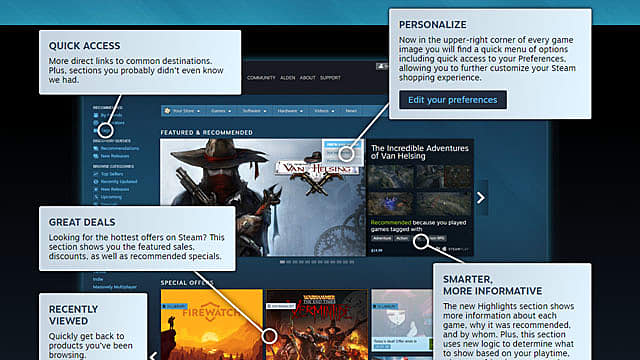
Task: Expand the Videos dropdown in store nav
Action: click(x=324, y=111)
